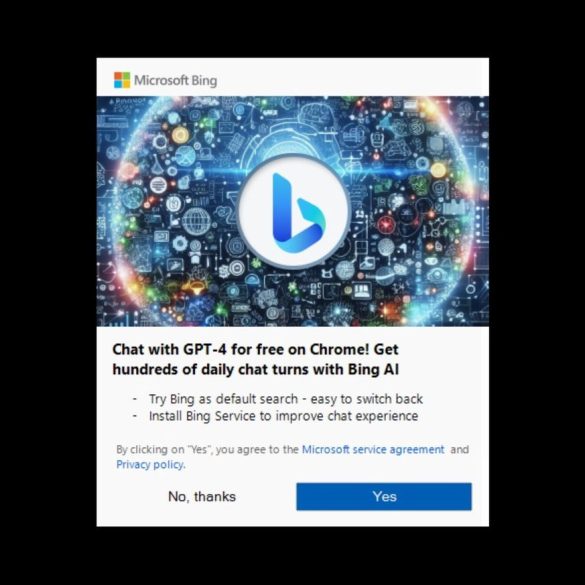This screenshot has width=585, height=585.
Task: Open the Privacy policy link
Action: [151, 464]
